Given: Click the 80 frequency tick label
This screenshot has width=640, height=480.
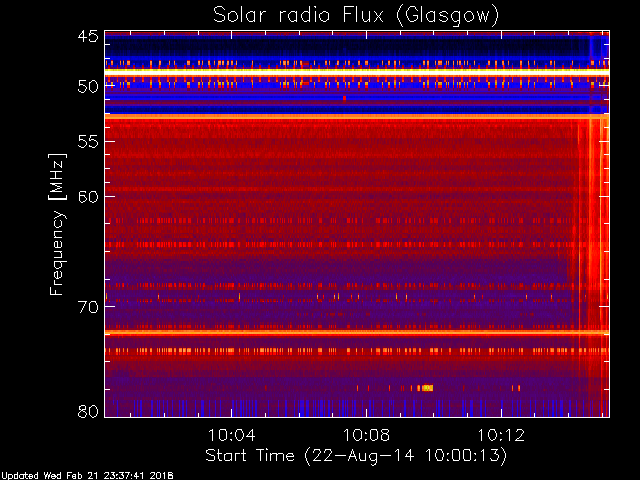Looking at the screenshot, I should 88,411.
